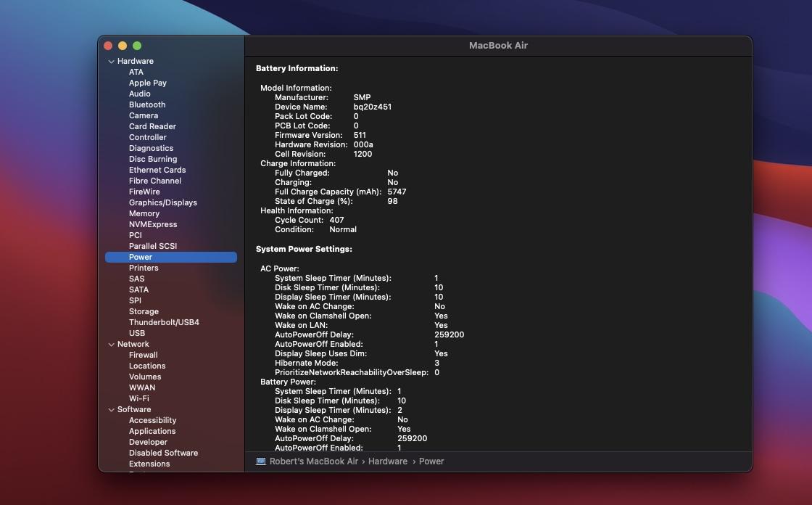This screenshot has height=505, width=812.
Task: Click Hardware in the path bar
Action: (x=387, y=461)
